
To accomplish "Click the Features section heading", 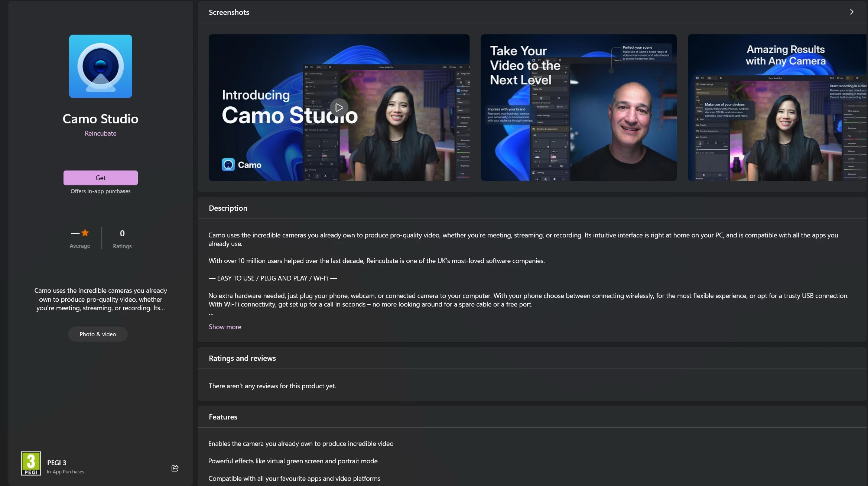I will tap(223, 417).
